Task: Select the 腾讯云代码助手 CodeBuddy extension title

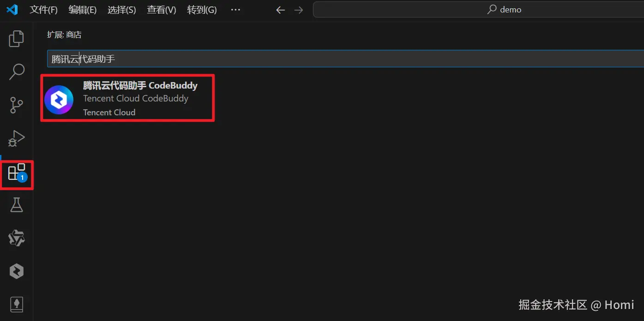Action: [140, 85]
